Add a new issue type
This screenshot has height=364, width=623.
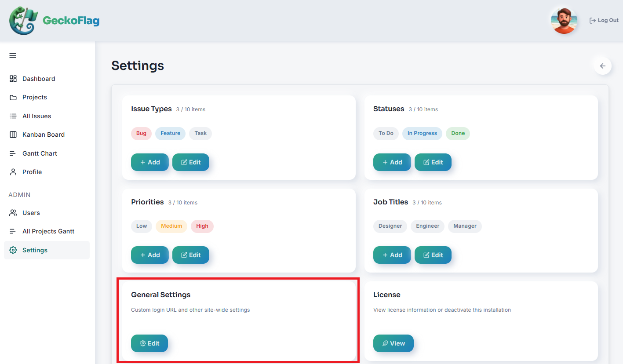point(150,162)
